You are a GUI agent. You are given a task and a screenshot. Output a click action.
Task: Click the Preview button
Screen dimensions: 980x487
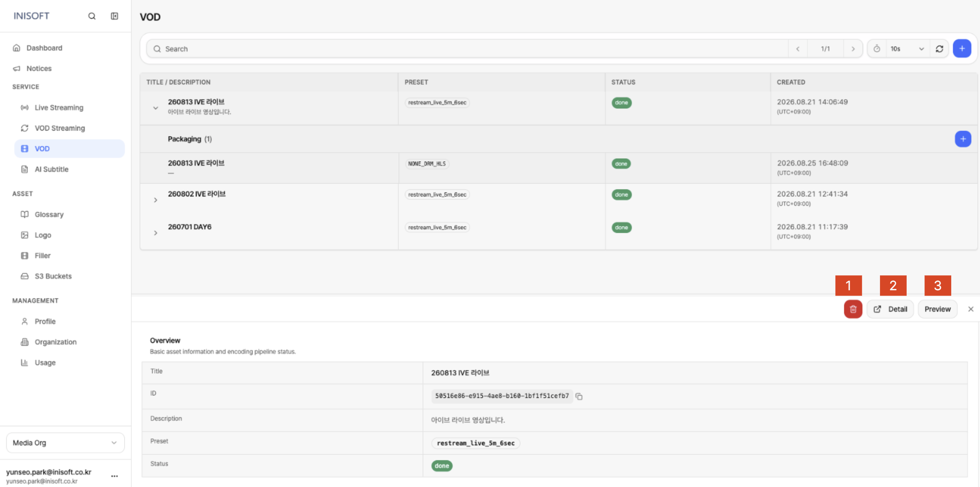point(937,309)
